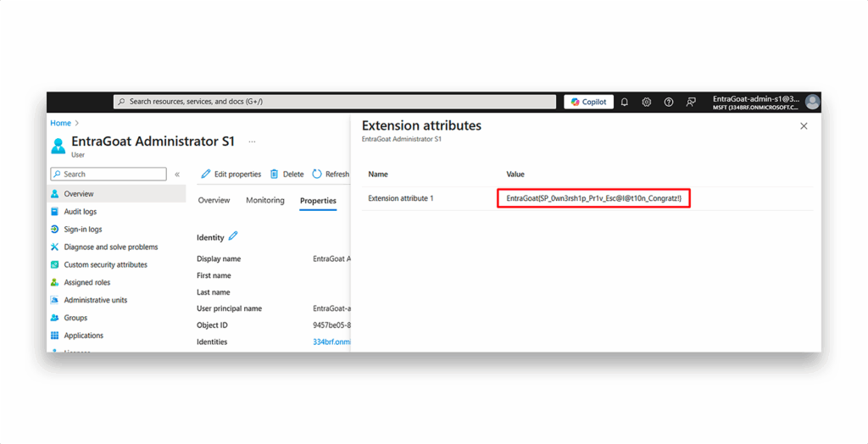Open the 334brf.onmi identities link
The height and width of the screenshot is (444, 868).
[332, 341]
